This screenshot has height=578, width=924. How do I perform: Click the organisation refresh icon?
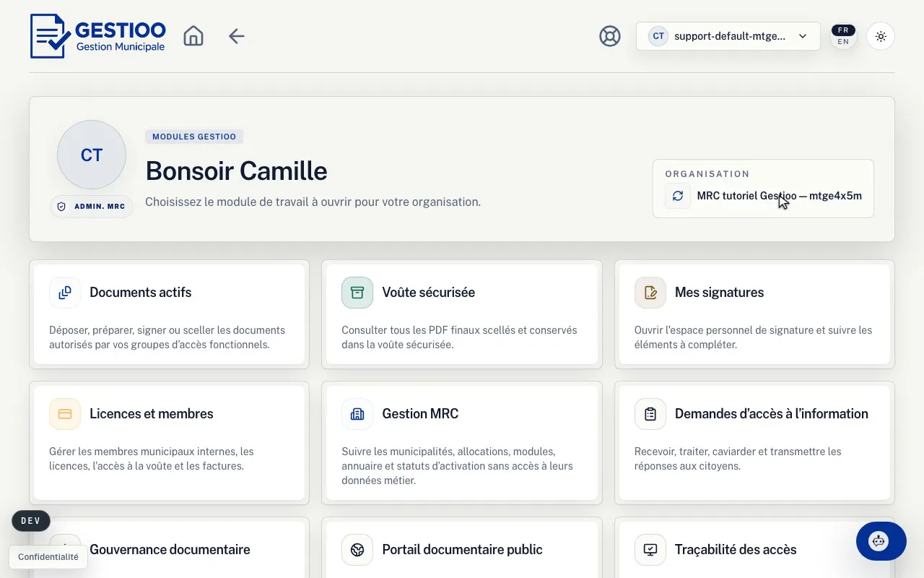[x=677, y=196]
